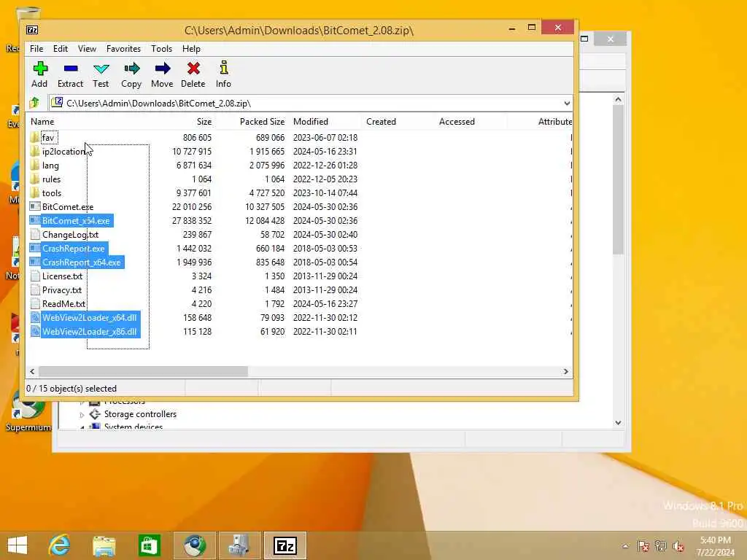This screenshot has width=747, height=560.
Task: Select the rules folder
Action: coord(45,179)
